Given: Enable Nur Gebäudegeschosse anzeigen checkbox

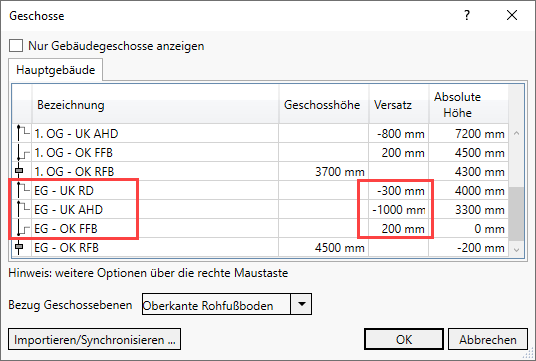Looking at the screenshot, I should coord(16,45).
